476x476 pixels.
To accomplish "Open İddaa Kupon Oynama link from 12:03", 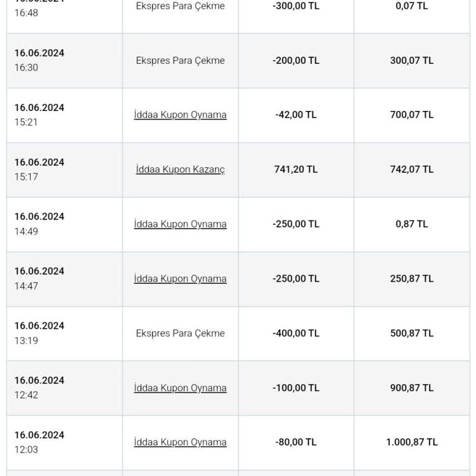I will [180, 442].
